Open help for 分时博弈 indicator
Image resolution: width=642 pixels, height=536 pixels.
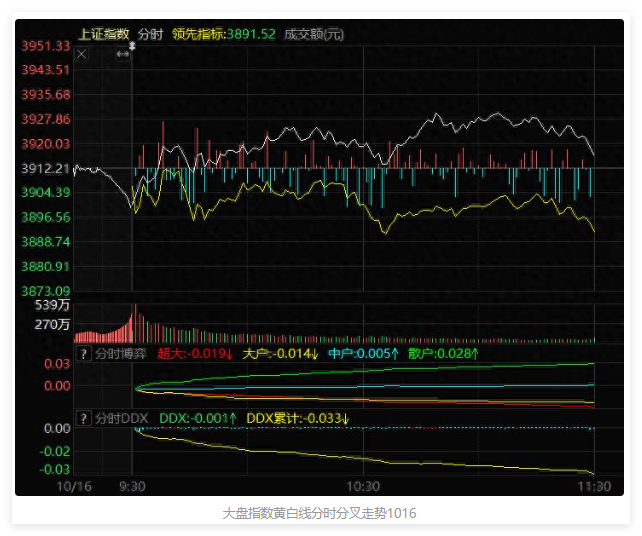click(x=84, y=354)
